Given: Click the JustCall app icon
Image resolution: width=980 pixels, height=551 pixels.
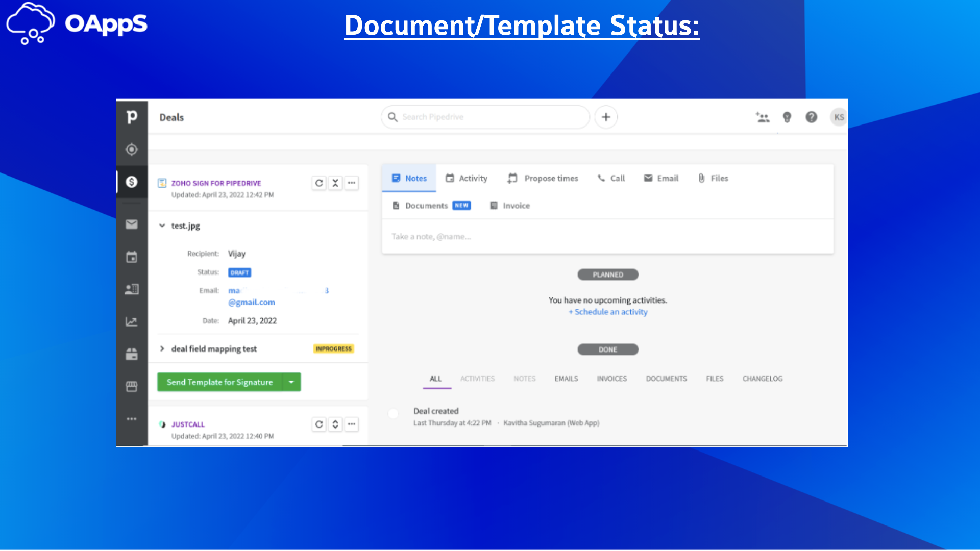Looking at the screenshot, I should pyautogui.click(x=162, y=424).
